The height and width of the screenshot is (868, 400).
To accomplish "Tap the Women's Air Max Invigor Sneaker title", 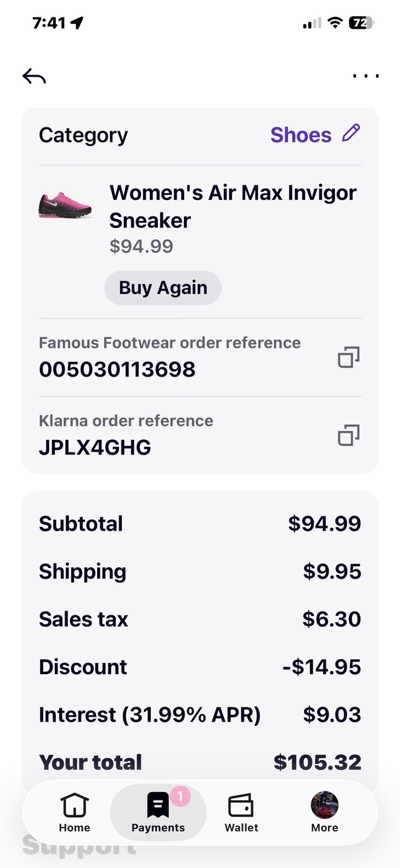I will pos(233,206).
